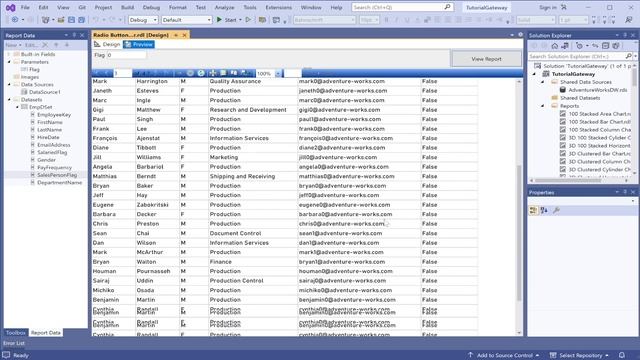The height and width of the screenshot is (360, 640).
Task: Click the Move Down arrow in Report Data
Action: (67, 45)
